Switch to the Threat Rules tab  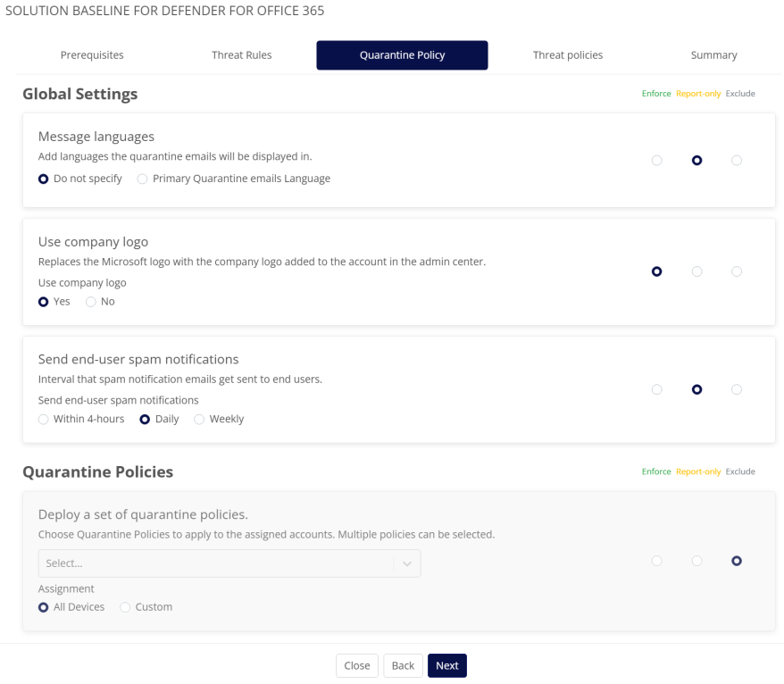241,55
